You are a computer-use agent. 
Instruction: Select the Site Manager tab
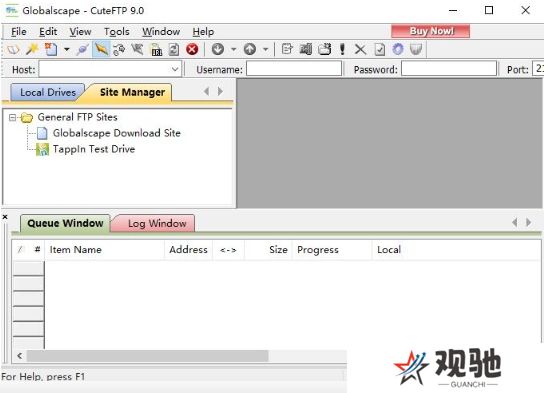click(x=132, y=92)
